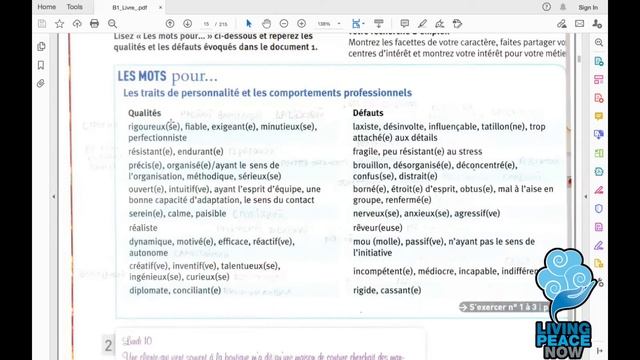Add a sticky note comment
This screenshot has height=360, width=640.
pyautogui.click(x=404, y=24)
